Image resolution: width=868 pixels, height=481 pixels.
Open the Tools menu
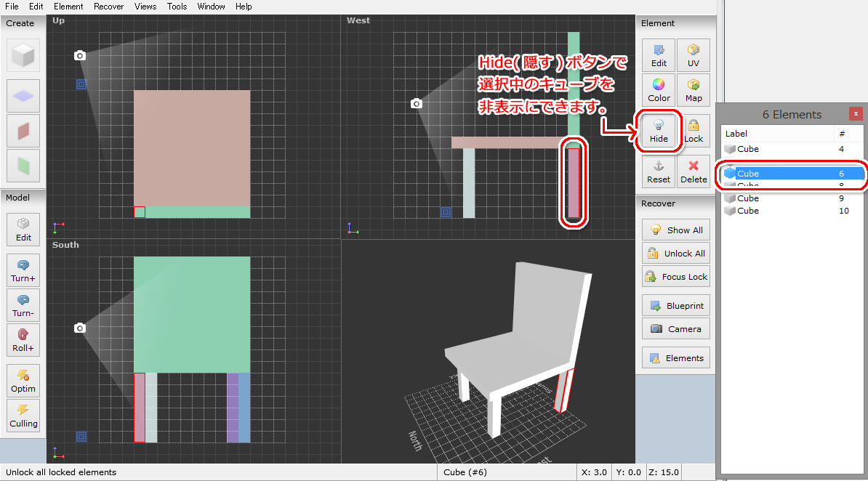click(x=177, y=7)
